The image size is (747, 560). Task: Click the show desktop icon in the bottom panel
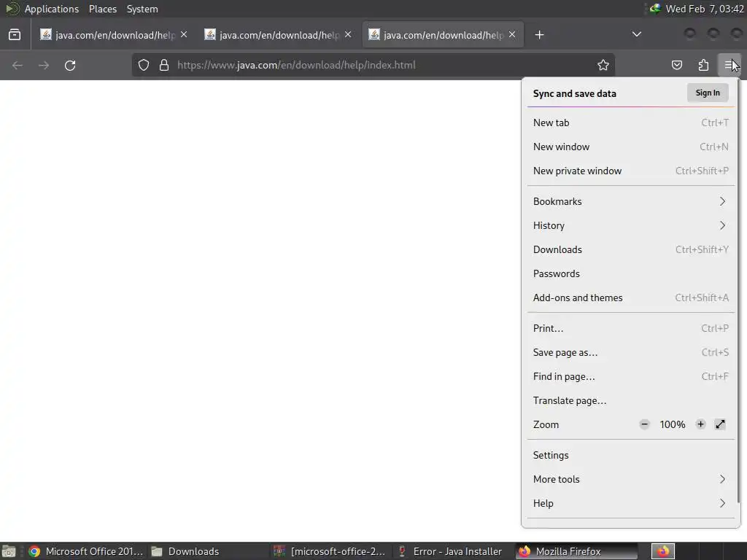[x=8, y=551]
